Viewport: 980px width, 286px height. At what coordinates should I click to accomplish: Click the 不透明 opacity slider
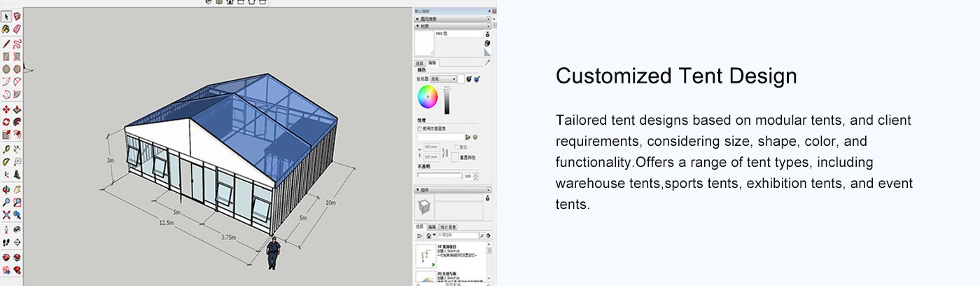click(439, 175)
